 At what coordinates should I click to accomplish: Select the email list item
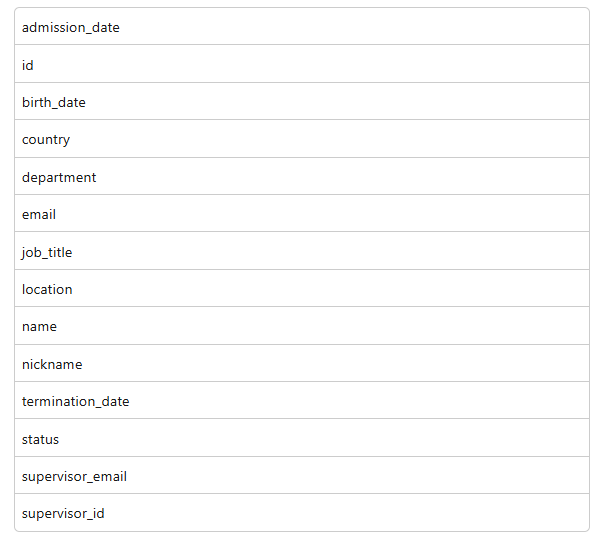302,214
